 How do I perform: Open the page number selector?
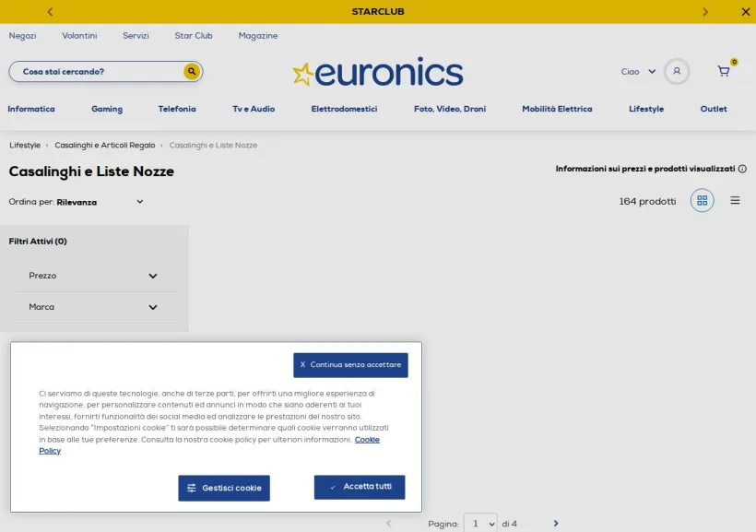(x=480, y=524)
